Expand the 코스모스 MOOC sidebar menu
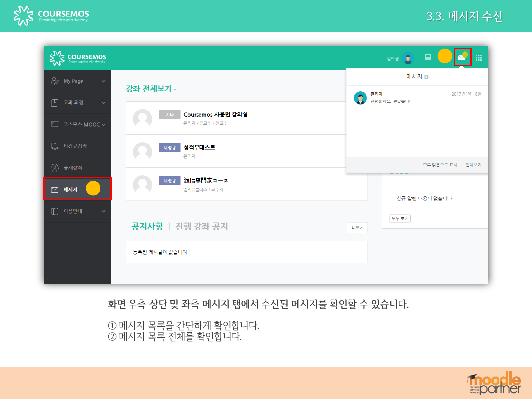This screenshot has height=399, width=532. 78,125
